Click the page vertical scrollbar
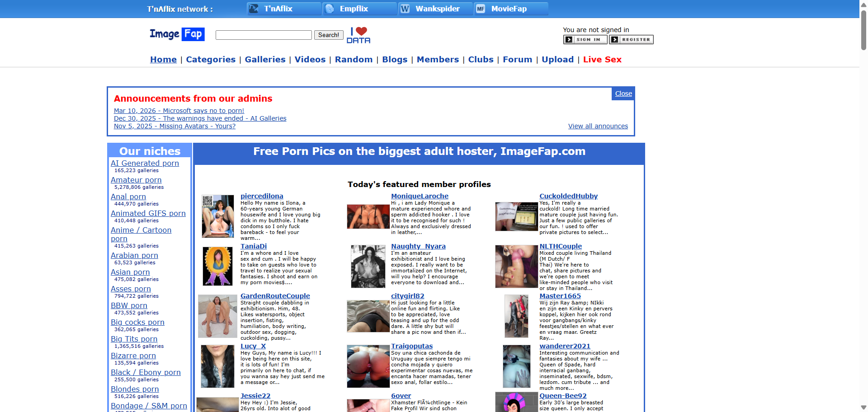The height and width of the screenshot is (412, 868). click(863, 32)
